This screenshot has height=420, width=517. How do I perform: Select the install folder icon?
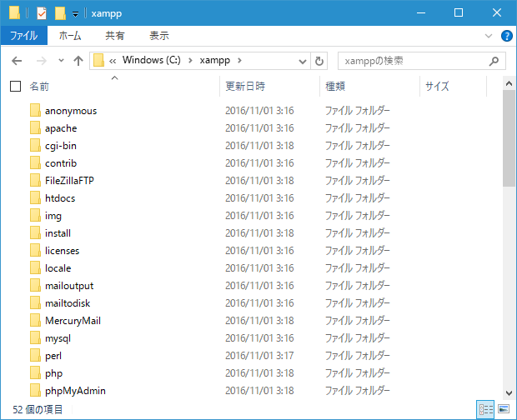35,232
